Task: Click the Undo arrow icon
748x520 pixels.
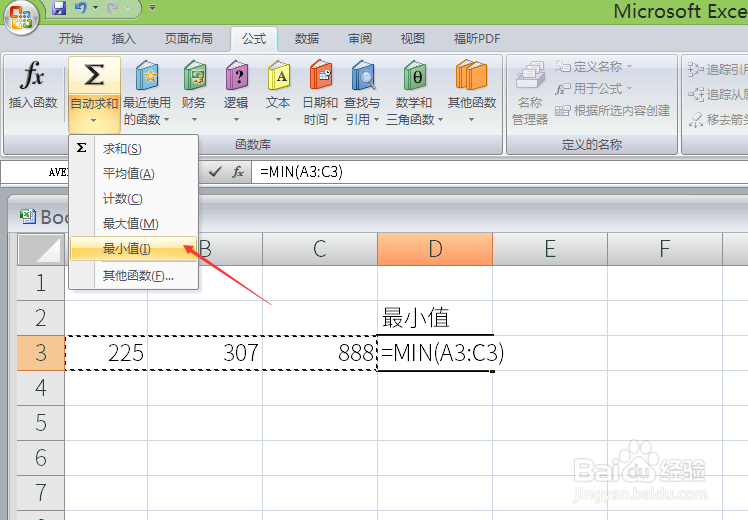Action: click(x=81, y=8)
